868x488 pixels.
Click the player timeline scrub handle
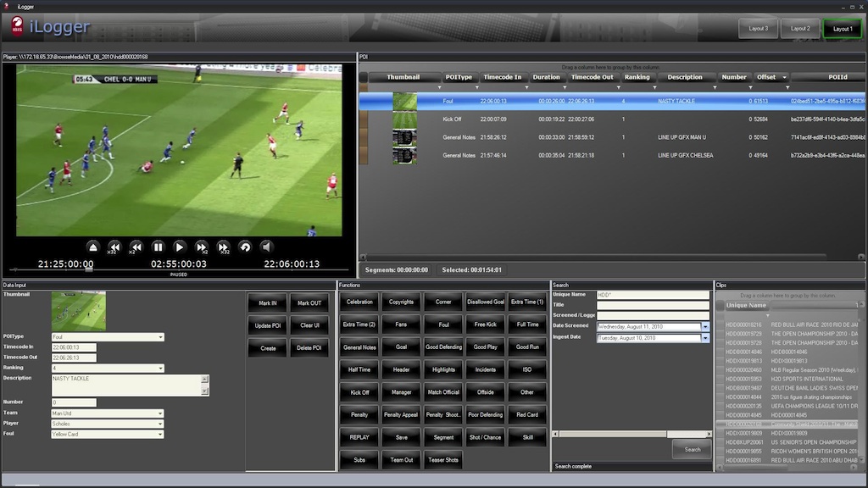[88, 269]
